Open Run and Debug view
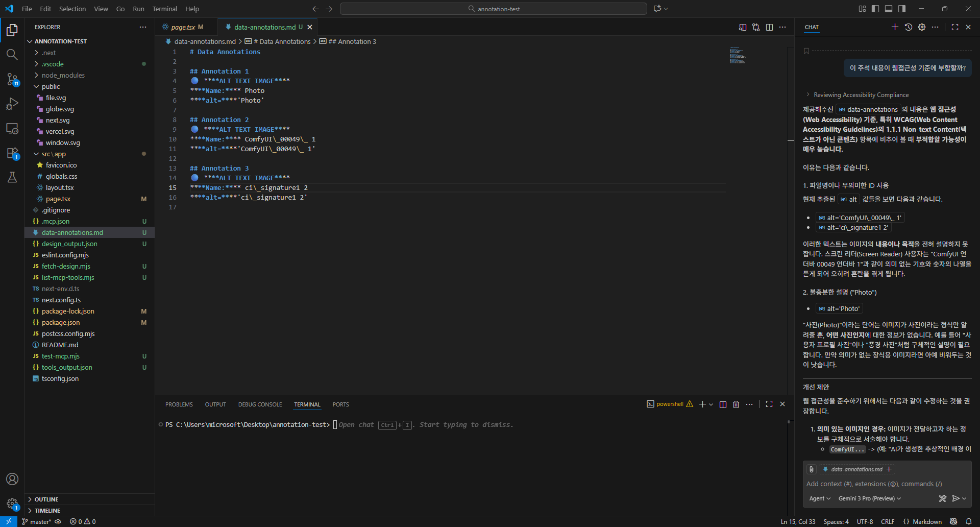Image resolution: width=980 pixels, height=527 pixels. click(12, 104)
